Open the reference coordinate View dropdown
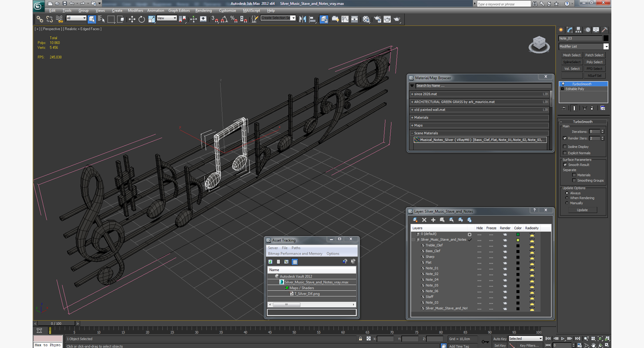The image size is (644, 348). point(167,18)
